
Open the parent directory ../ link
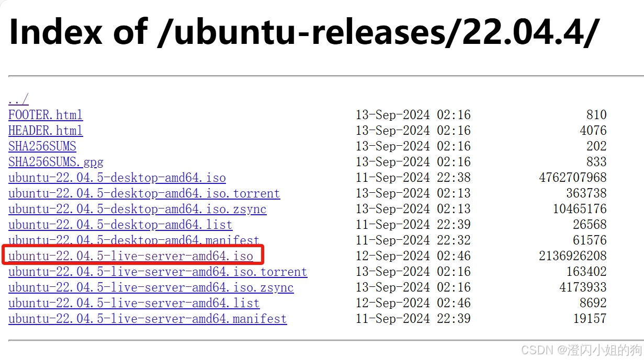click(18, 99)
